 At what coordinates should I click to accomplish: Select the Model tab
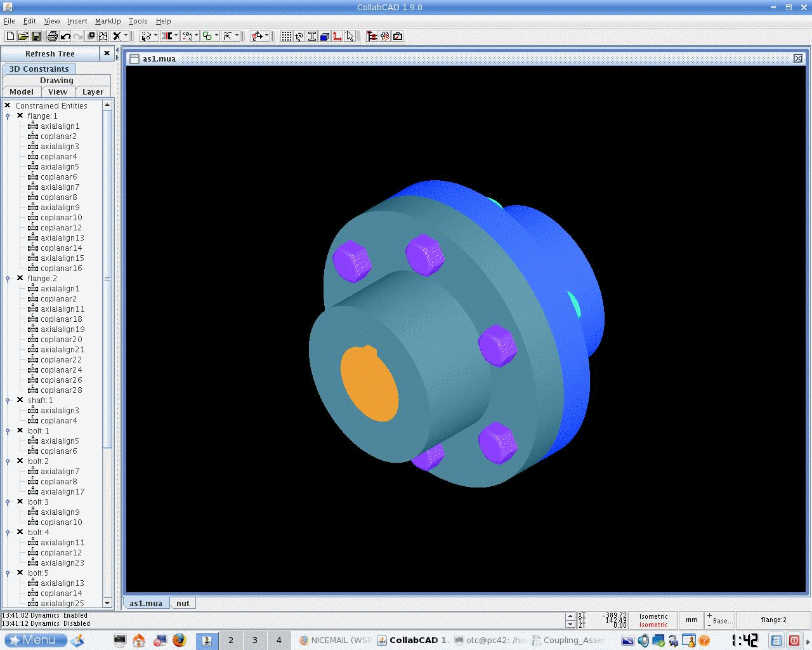pyautogui.click(x=22, y=92)
